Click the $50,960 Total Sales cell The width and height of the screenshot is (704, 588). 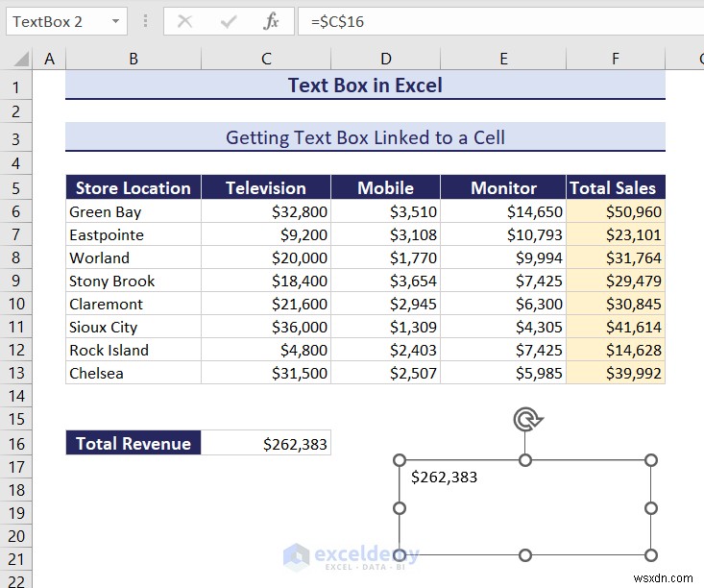tap(616, 211)
